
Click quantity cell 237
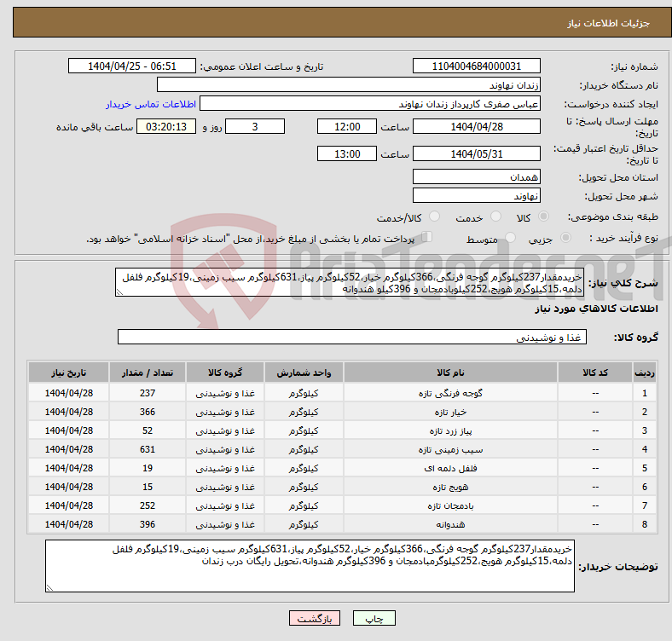point(148,393)
